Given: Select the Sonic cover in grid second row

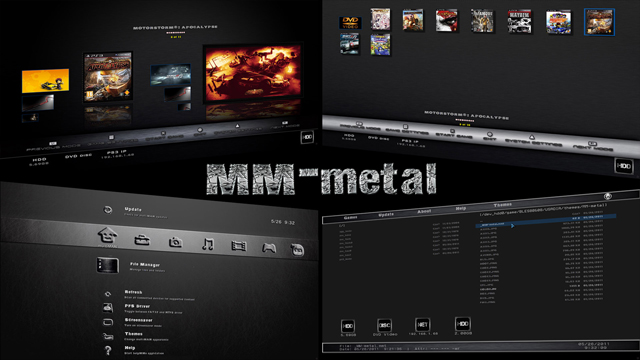Looking at the screenshot, I should pos(380,44).
